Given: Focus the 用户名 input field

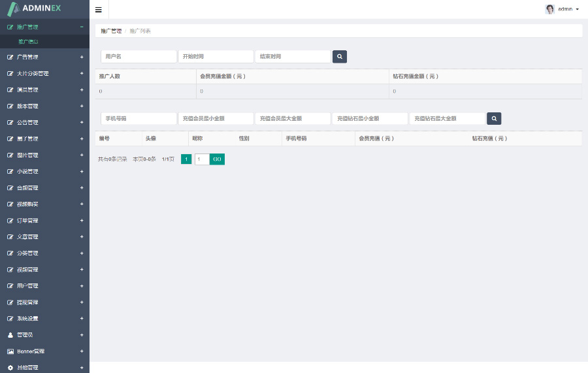Looking at the screenshot, I should click(139, 57).
